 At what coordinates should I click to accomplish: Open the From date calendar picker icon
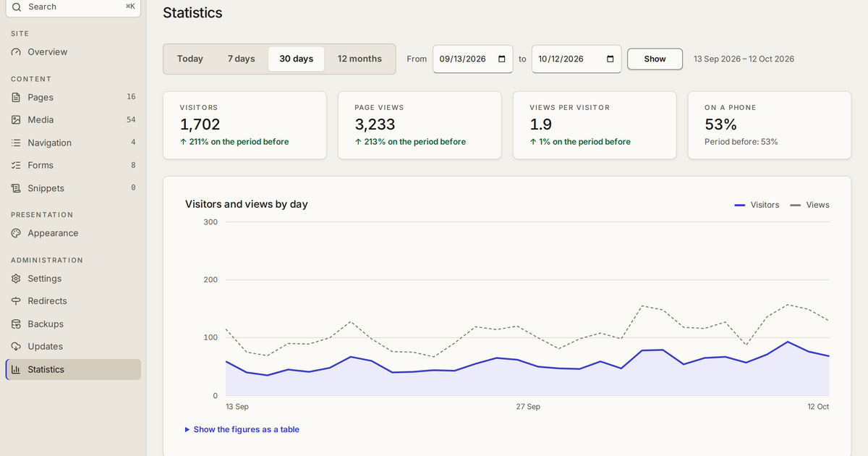coord(502,59)
